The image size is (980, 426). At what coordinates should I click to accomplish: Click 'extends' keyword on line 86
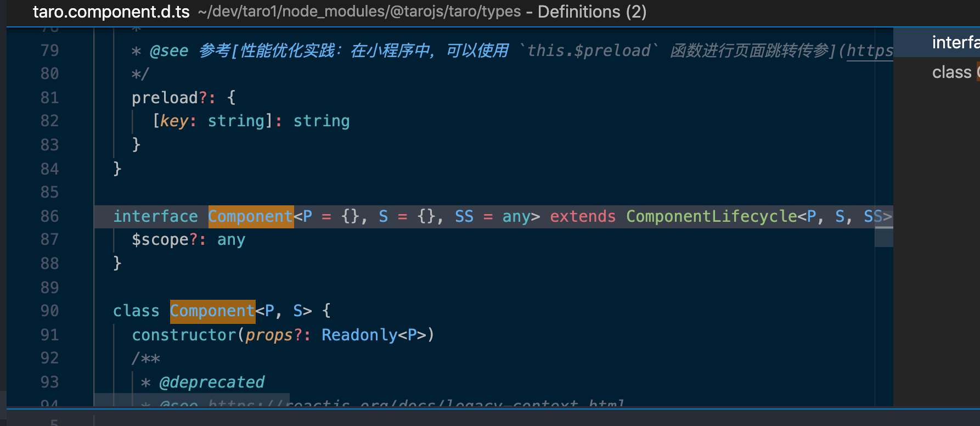pyautogui.click(x=583, y=216)
